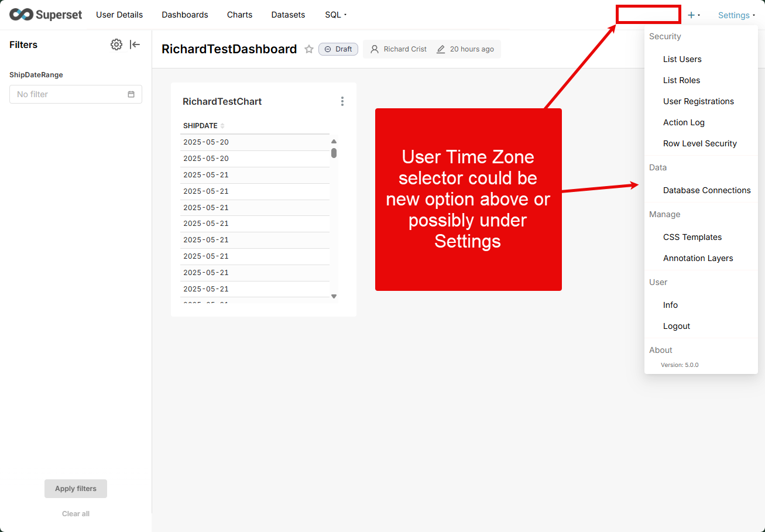Viewport: 765px width, 532px height.
Task: Favorite RichardTestDashboard with star icon
Action: coord(309,49)
